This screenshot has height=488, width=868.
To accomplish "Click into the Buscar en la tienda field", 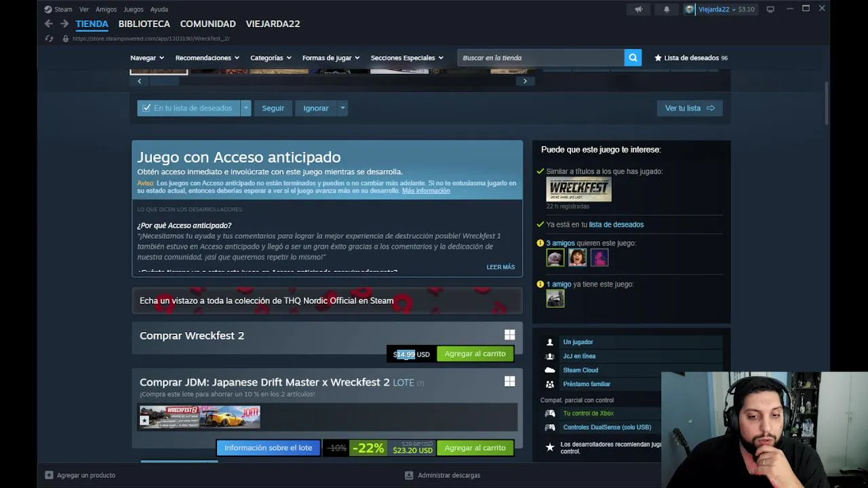I will tap(540, 58).
